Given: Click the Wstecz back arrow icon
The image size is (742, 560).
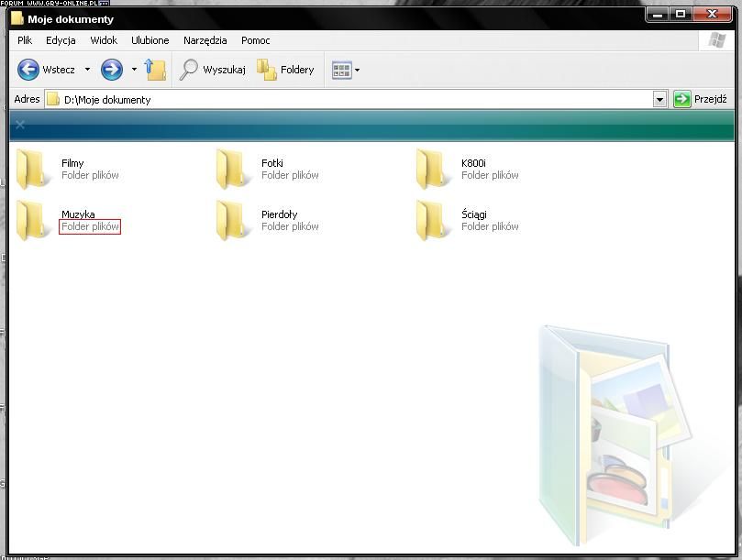Looking at the screenshot, I should coord(28,70).
